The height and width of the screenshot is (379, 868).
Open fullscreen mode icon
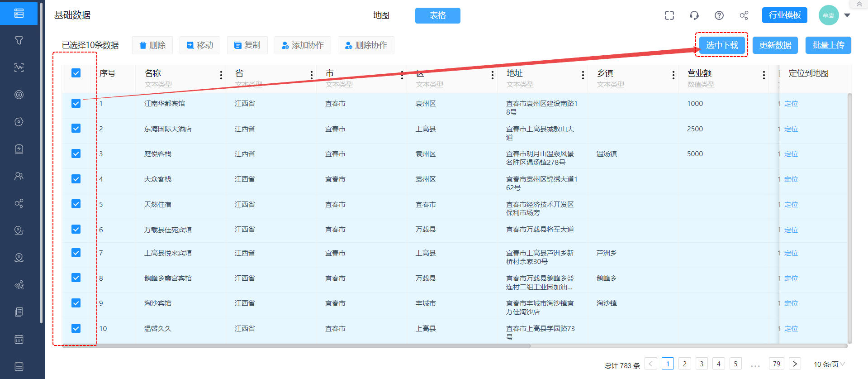point(669,15)
